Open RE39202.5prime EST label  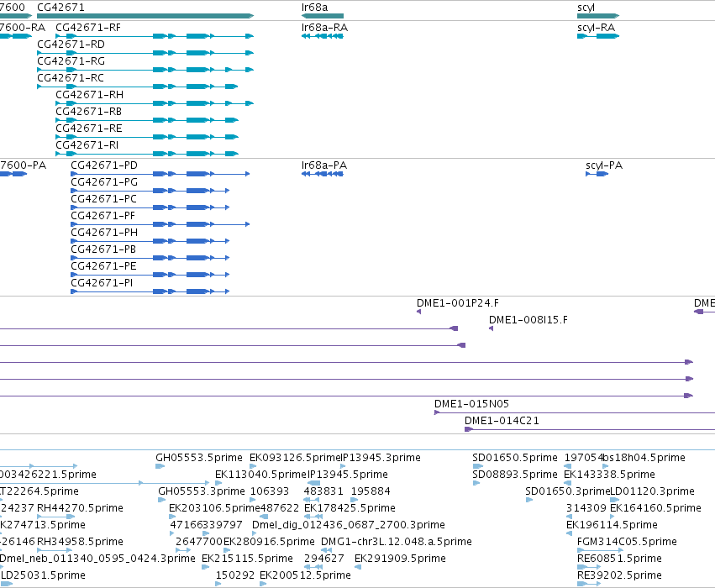point(619,575)
